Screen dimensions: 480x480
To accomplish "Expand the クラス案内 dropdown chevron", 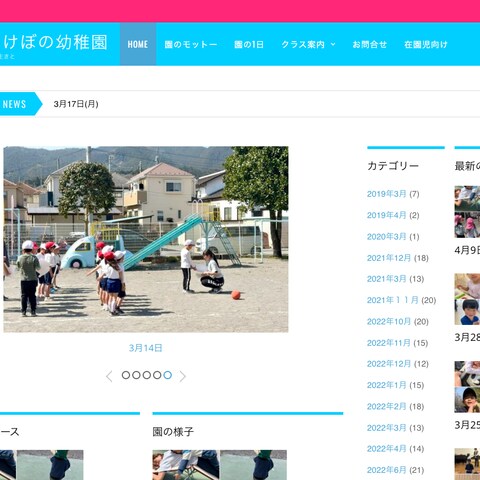I will coord(333,44).
